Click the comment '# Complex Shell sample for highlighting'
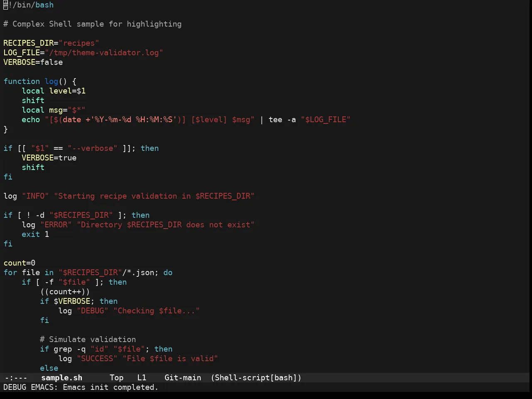This screenshot has width=532, height=399. coord(92,24)
